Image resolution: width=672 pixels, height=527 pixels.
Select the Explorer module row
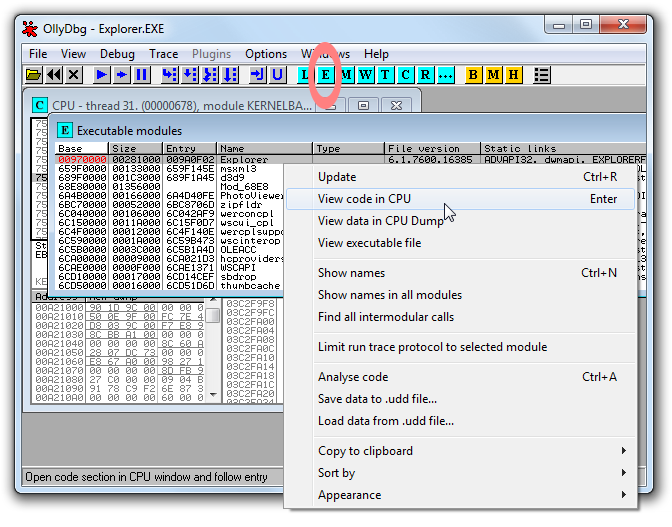click(x=351, y=159)
